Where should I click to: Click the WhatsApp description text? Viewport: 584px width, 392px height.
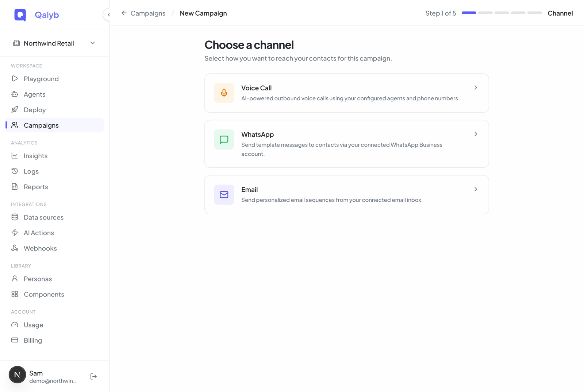[342, 149]
